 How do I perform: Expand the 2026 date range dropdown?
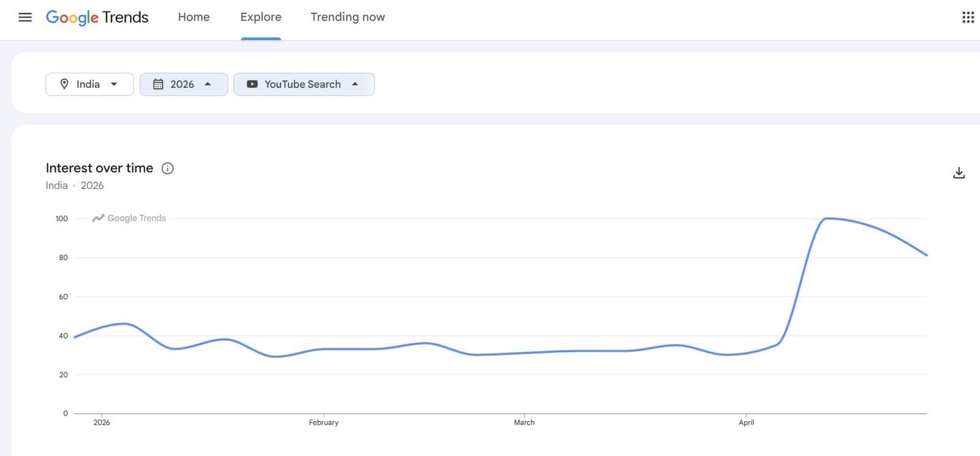[184, 84]
